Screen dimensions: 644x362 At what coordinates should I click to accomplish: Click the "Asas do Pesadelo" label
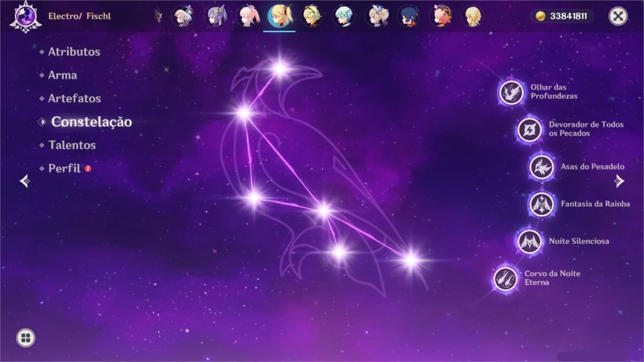(592, 167)
